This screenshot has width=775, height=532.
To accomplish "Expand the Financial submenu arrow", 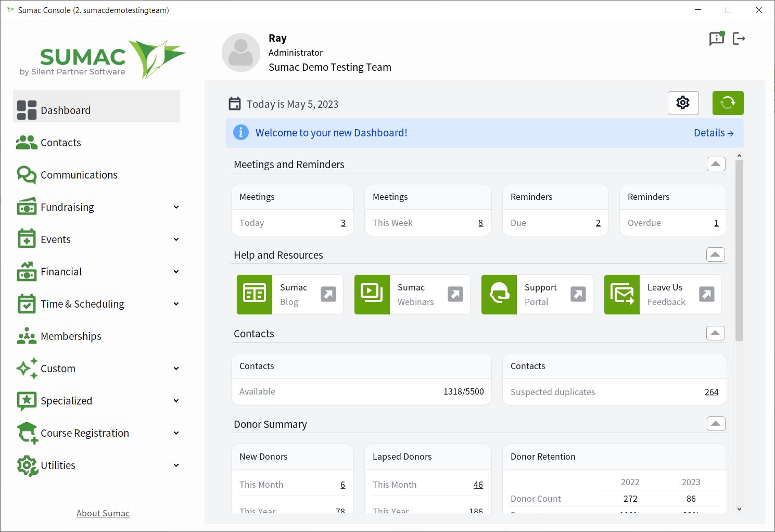I will point(176,272).
